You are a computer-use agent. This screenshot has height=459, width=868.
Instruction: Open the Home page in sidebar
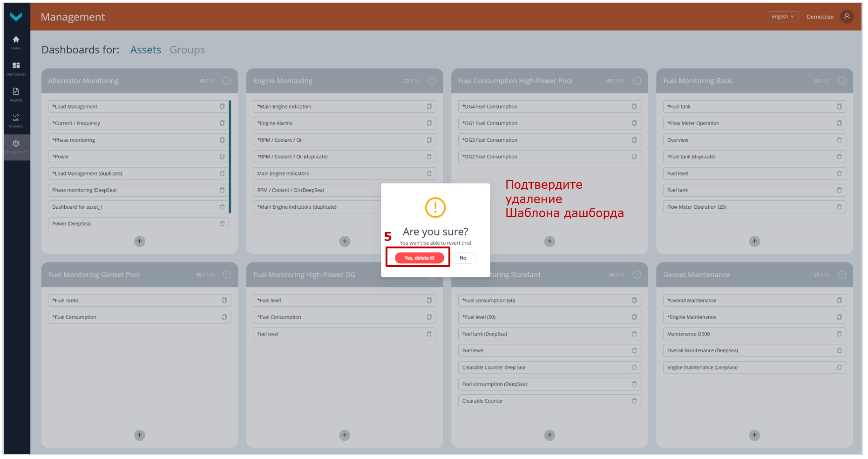(x=16, y=42)
